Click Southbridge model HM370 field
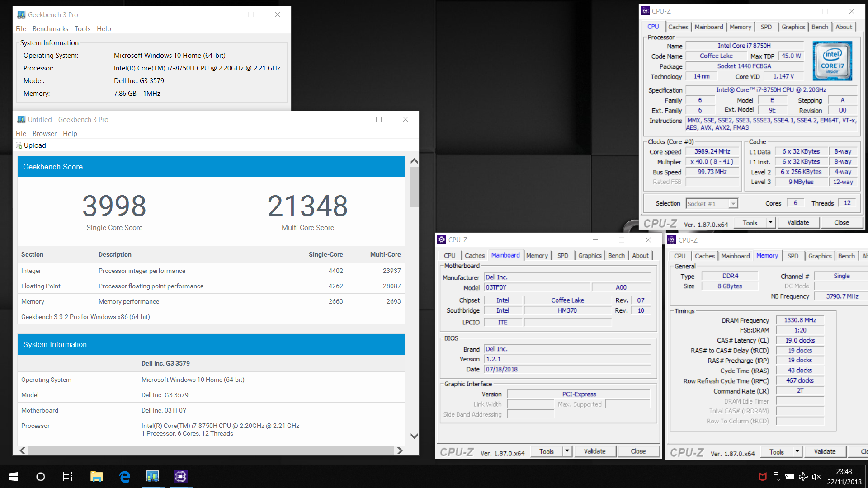The height and width of the screenshot is (488, 868). coord(567,311)
